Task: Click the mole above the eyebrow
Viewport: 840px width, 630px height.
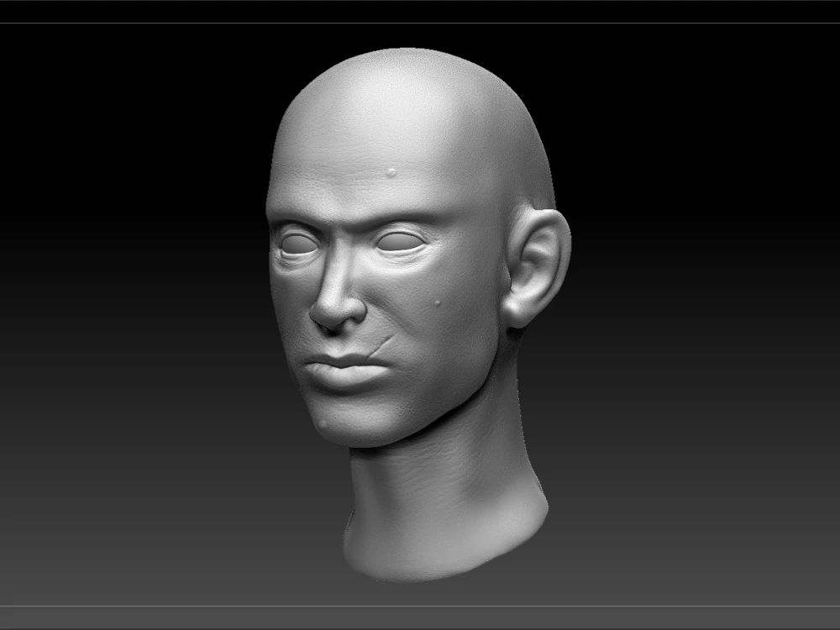Action: click(x=391, y=174)
